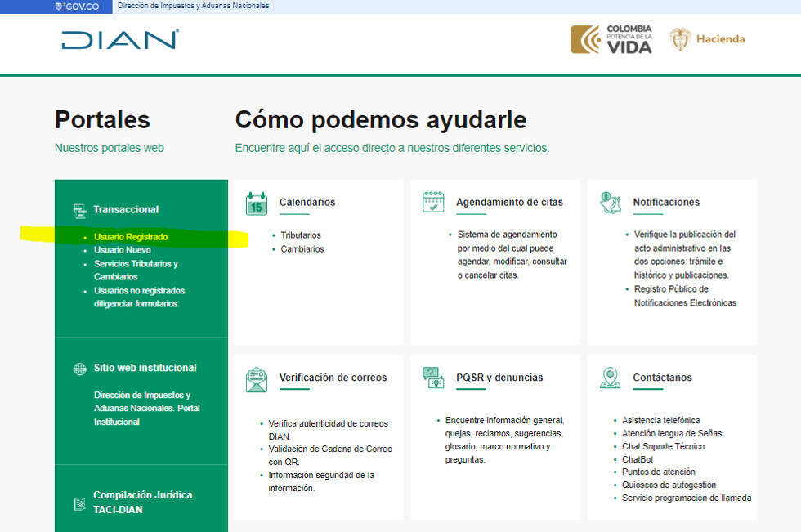Open Información seguridad de la información

coord(321,481)
